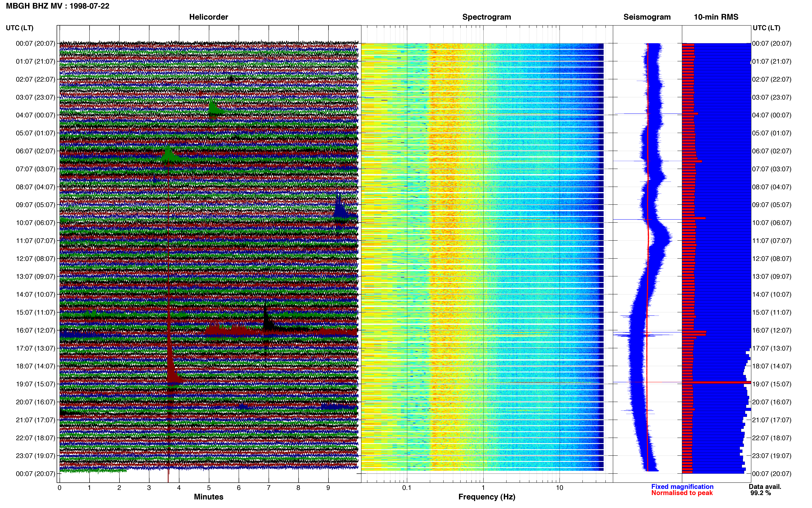Click the left 'UTC (LT)' axis label
Screen dimensions: 812x508
pyautogui.click(x=20, y=28)
